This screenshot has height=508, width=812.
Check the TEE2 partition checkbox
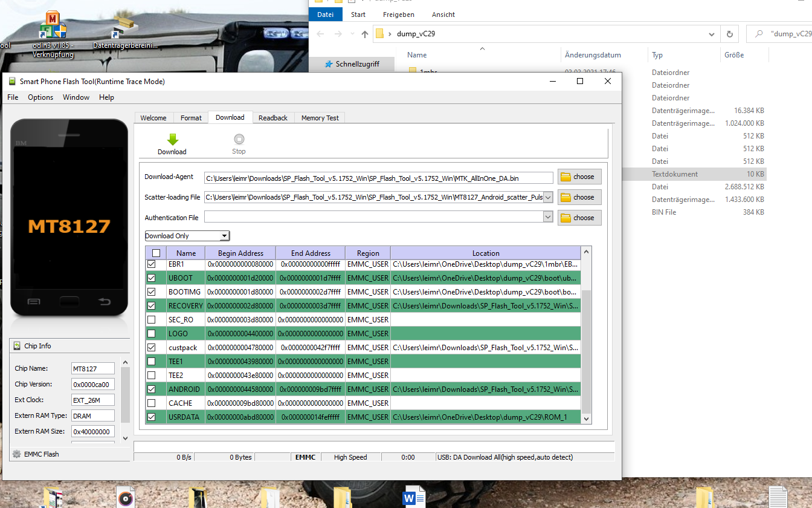(x=152, y=376)
